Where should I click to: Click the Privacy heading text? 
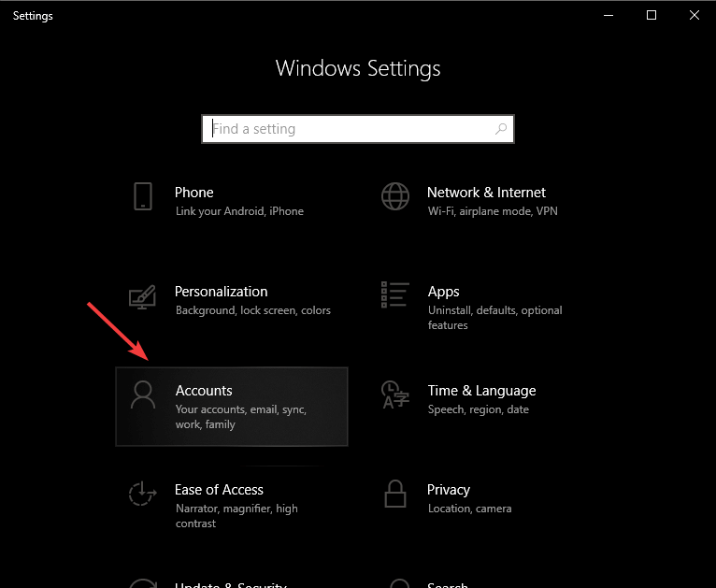point(449,490)
